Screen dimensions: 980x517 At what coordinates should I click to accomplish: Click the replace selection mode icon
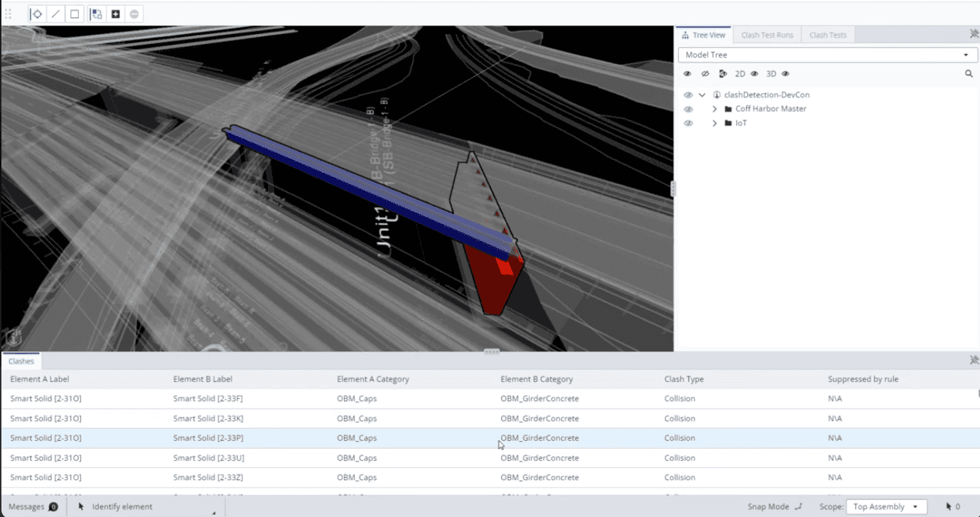tap(97, 14)
